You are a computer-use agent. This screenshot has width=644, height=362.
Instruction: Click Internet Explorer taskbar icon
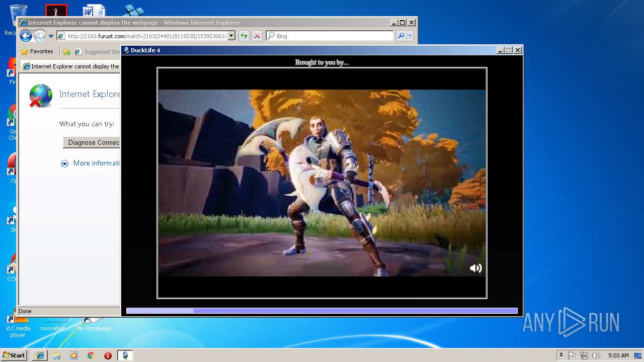click(x=40, y=355)
